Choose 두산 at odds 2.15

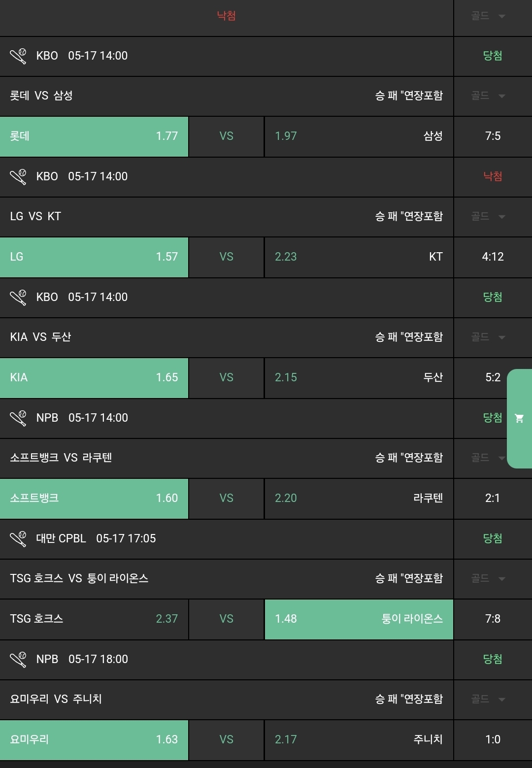[x=359, y=378]
